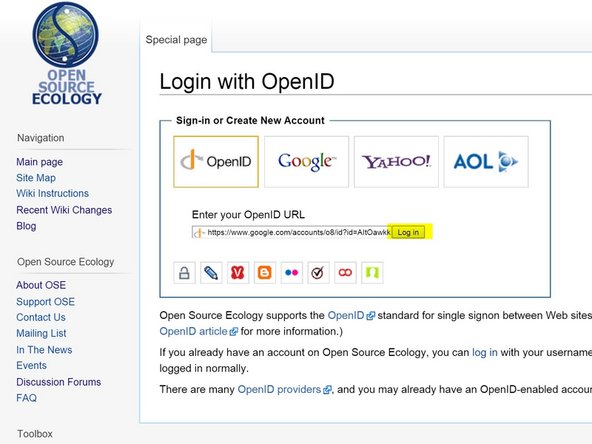592x444 pixels.
Task: Select the OpenID provider button
Action: (x=216, y=162)
